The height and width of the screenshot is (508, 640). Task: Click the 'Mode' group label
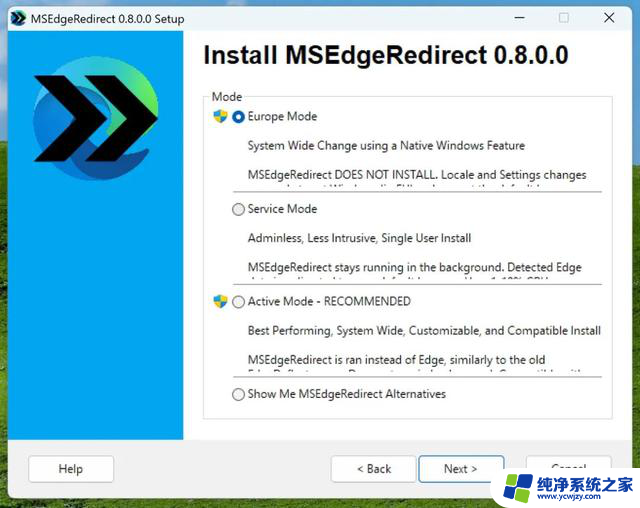(227, 97)
